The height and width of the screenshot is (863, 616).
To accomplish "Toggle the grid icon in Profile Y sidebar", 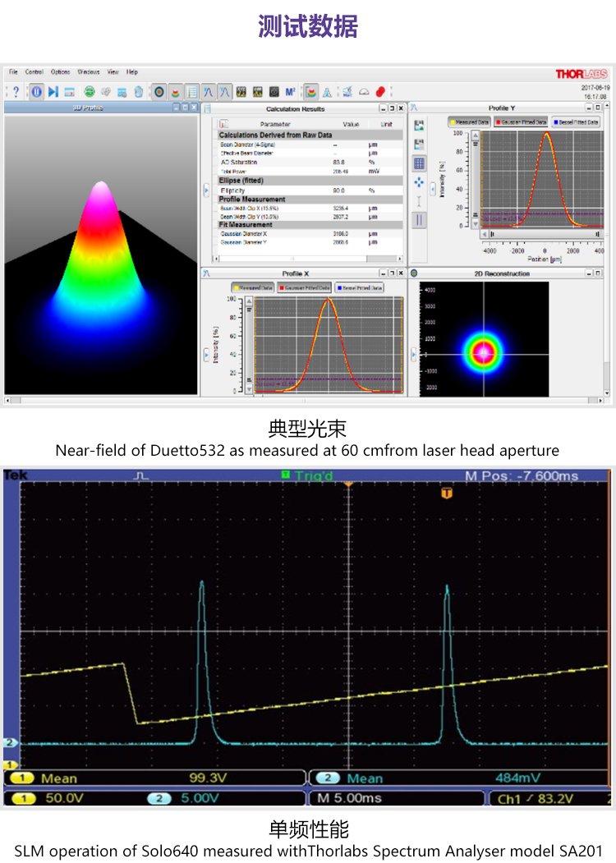I will click(419, 163).
